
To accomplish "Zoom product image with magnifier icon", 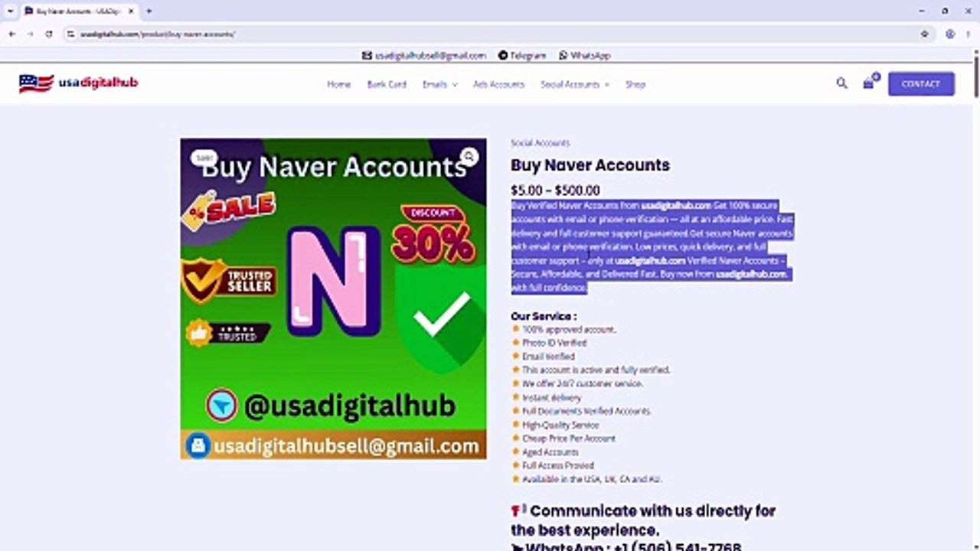I will point(469,157).
